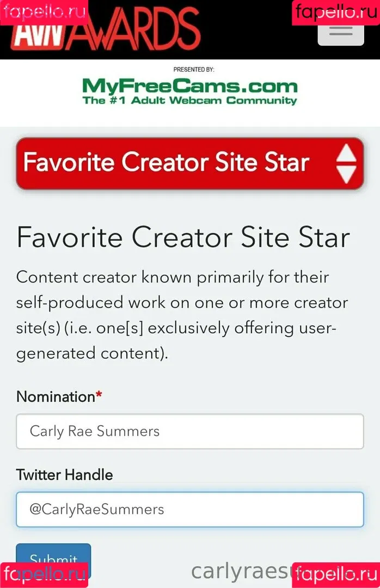Focus the Nomination input field
Viewport: 380px width, 588px height.
[x=190, y=431]
